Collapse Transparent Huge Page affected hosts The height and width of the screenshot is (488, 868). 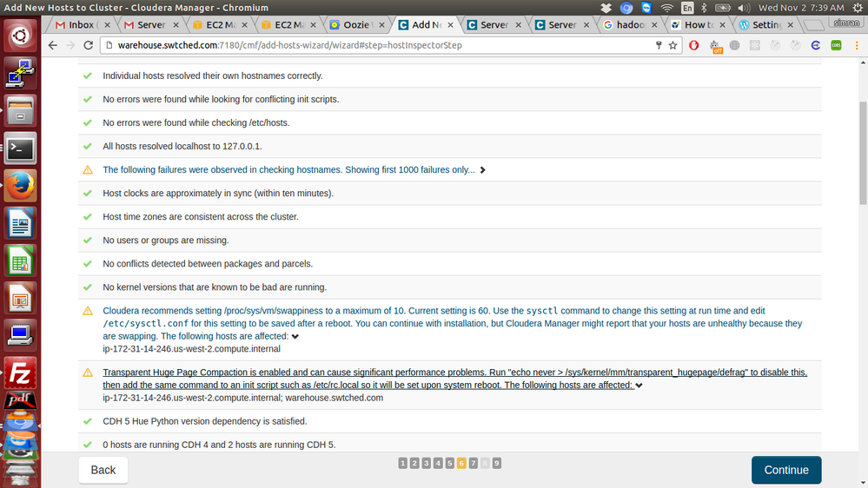[x=639, y=385]
